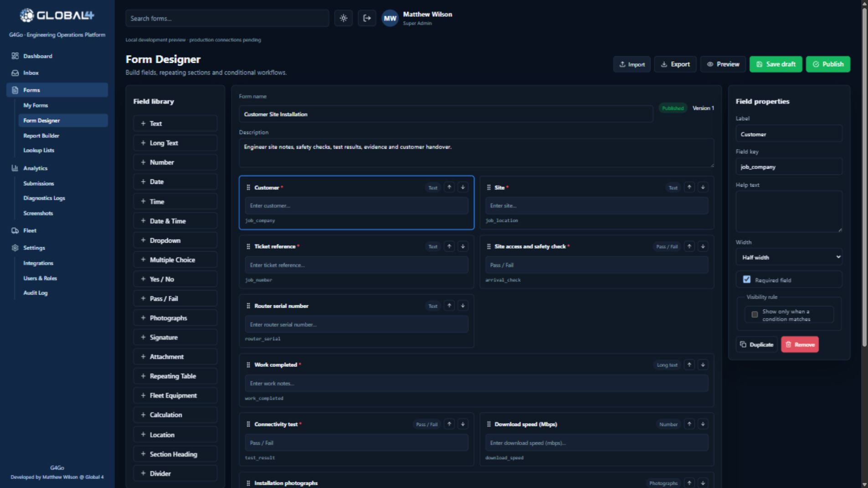This screenshot has height=488, width=868.
Task: Move Work completed field up
Action: 689,365
